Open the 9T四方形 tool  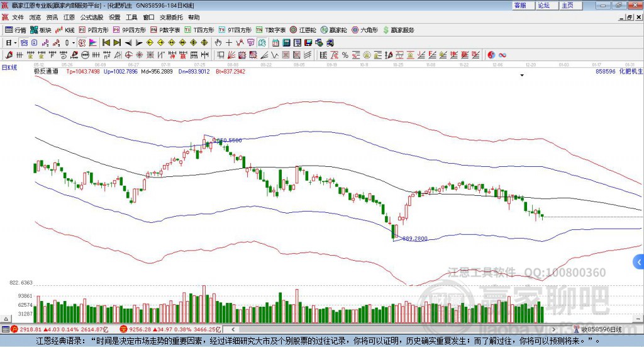click(235, 30)
